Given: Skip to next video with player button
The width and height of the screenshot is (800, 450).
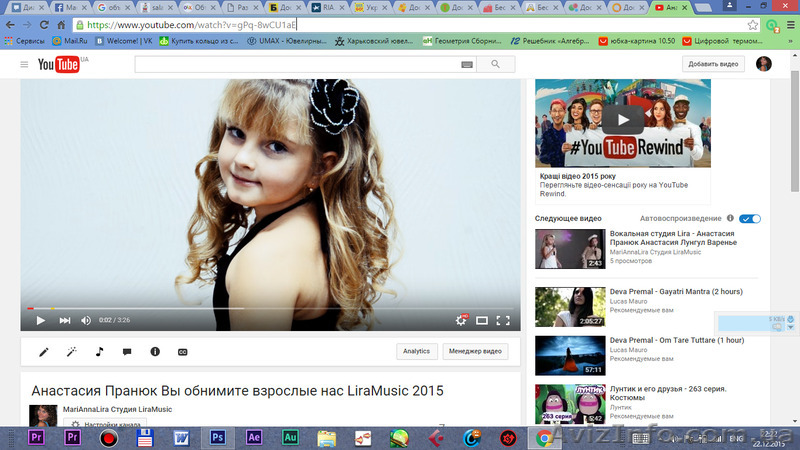Looking at the screenshot, I should (64, 321).
